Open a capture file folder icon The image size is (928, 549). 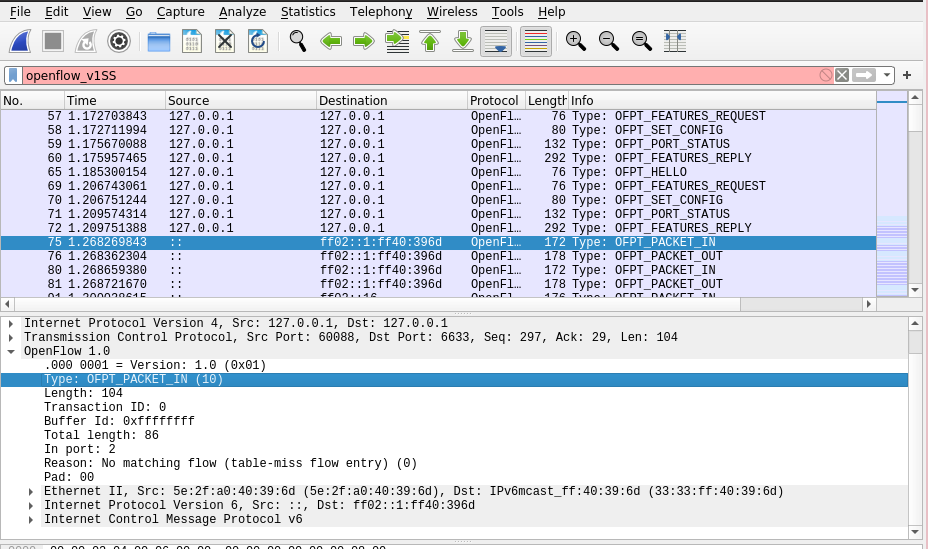click(159, 41)
